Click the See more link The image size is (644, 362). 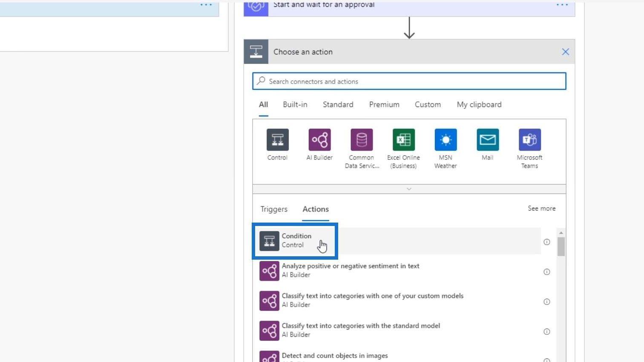542,209
